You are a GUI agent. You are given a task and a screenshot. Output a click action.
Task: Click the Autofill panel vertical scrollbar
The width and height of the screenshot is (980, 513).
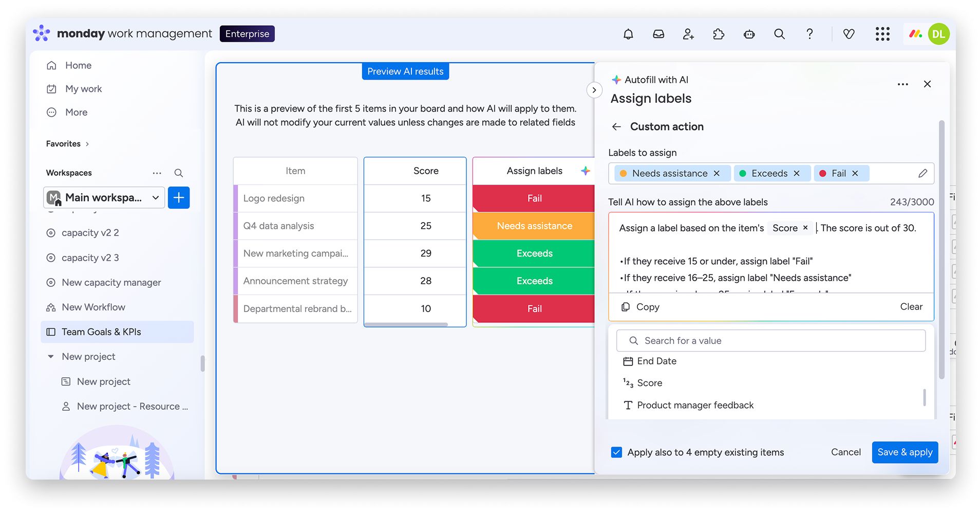pyautogui.click(x=941, y=250)
